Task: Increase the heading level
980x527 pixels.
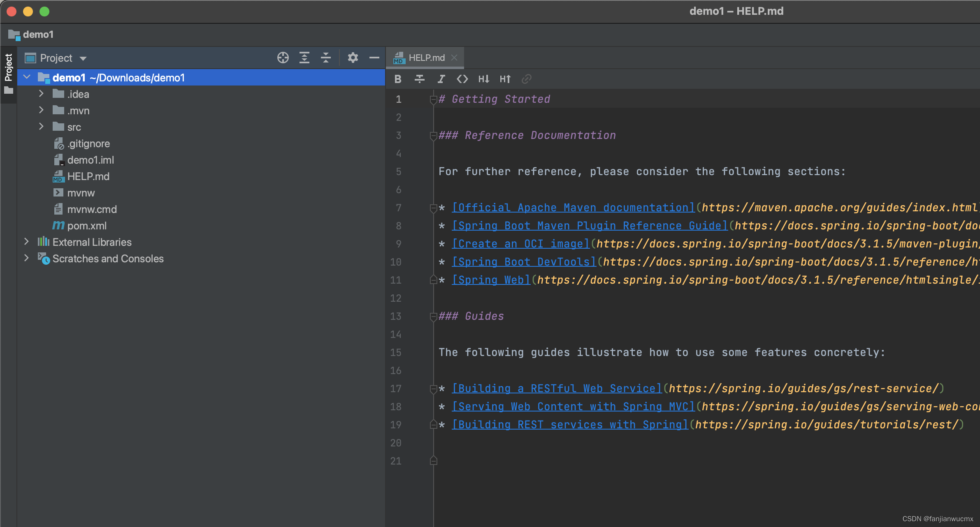Action: (x=505, y=79)
